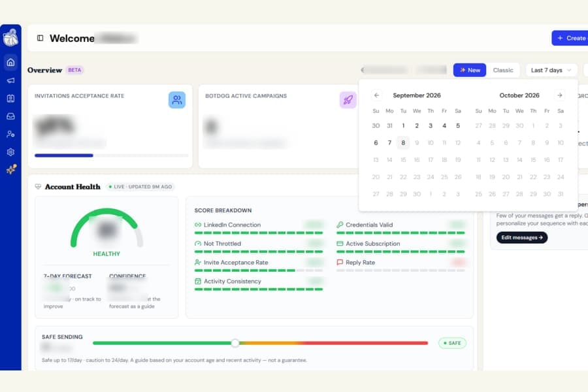Open the Home page in sidebar
The height and width of the screenshot is (392, 588).
(10, 62)
